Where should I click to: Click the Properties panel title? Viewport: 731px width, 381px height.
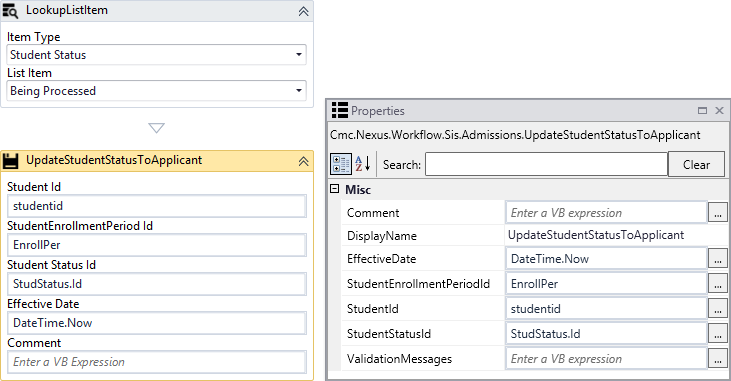tap(378, 111)
